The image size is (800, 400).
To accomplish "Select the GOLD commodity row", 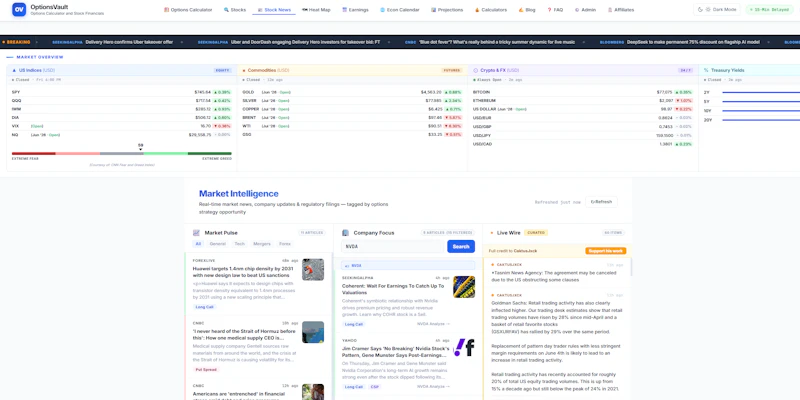I will tap(352, 92).
